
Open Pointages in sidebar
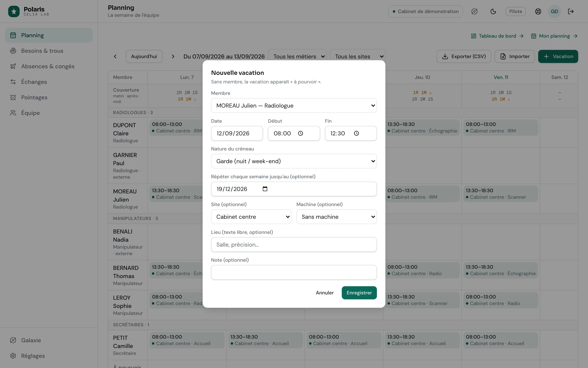(49, 97)
